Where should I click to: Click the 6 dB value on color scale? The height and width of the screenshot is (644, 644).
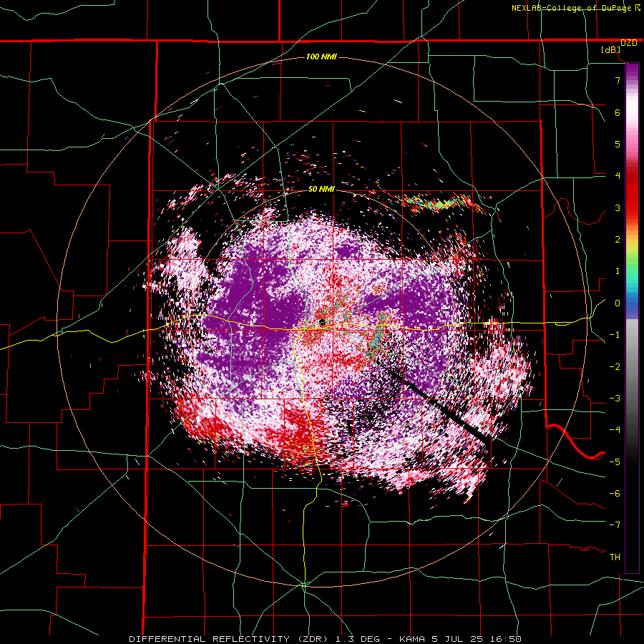(x=618, y=112)
